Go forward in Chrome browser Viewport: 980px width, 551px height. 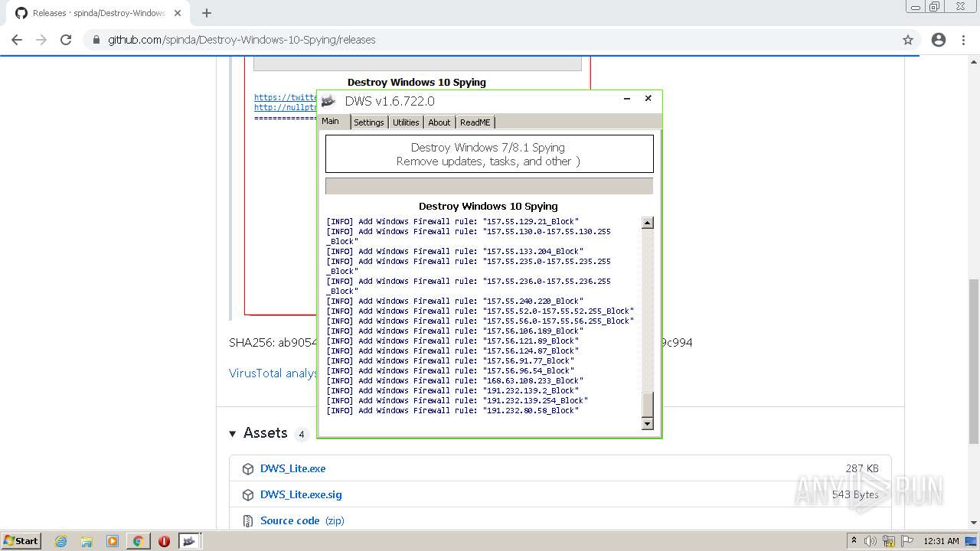41,40
